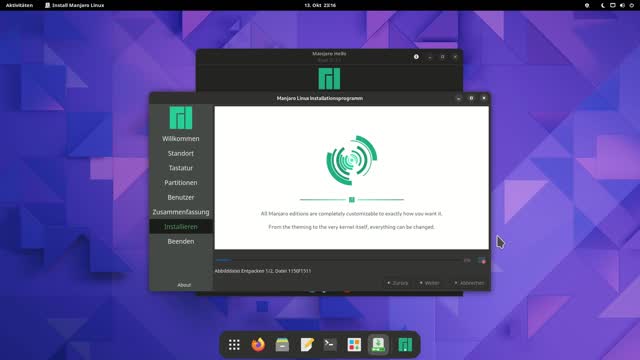This screenshot has height=360, width=640.
Task: Launch Firefox from the dock
Action: coord(258,345)
